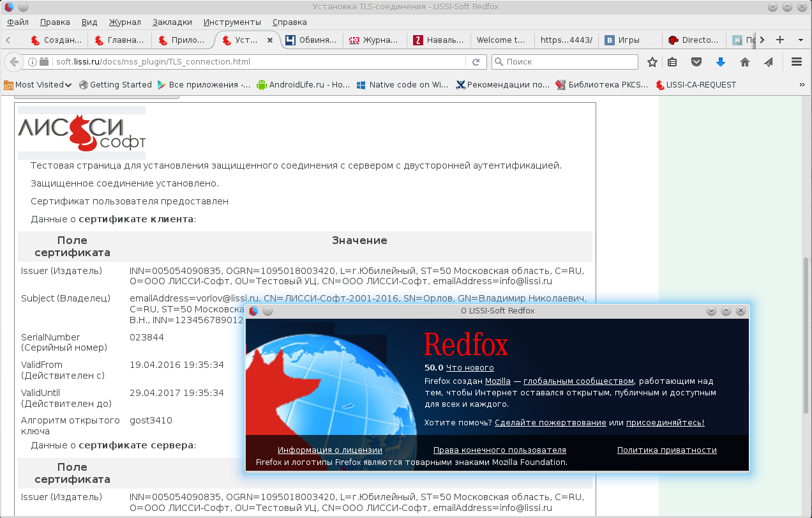Image resolution: width=812 pixels, height=518 pixels.
Task: Open 'Информация о лицензии' link
Action: [x=330, y=450]
